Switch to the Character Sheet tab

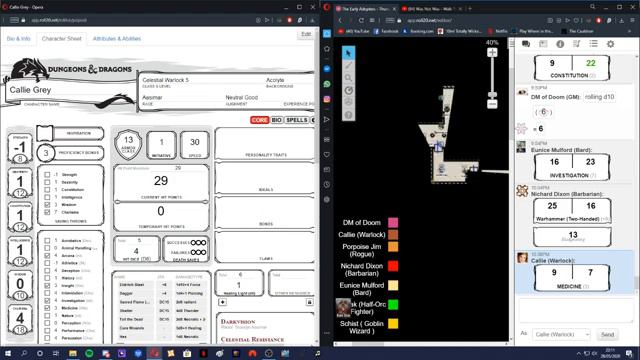pos(61,38)
